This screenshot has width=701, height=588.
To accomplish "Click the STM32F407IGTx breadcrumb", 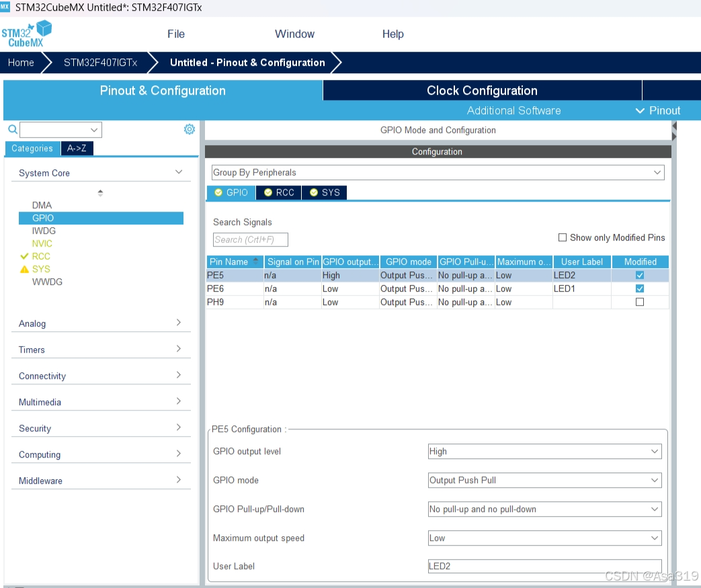I will tap(101, 62).
